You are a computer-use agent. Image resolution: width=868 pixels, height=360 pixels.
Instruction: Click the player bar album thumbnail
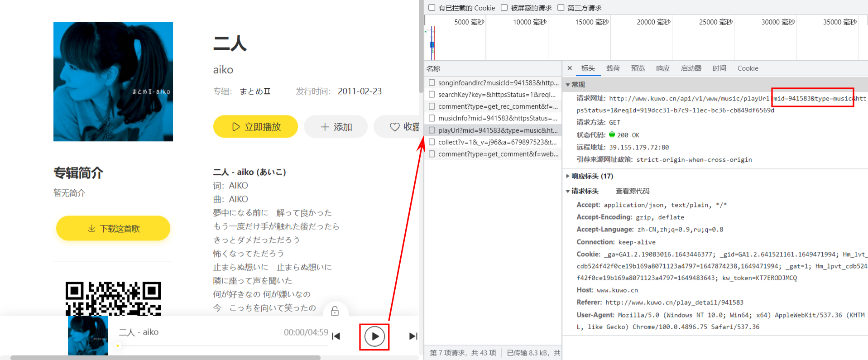point(88,335)
